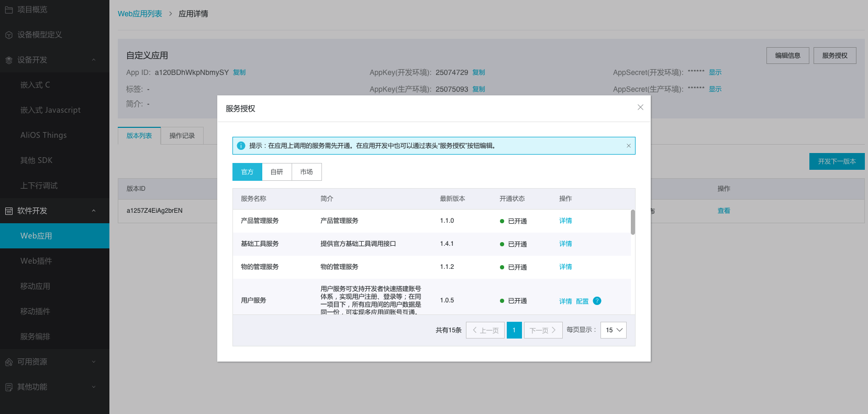
Task: Go to 下一页 in pagination
Action: [x=543, y=330]
